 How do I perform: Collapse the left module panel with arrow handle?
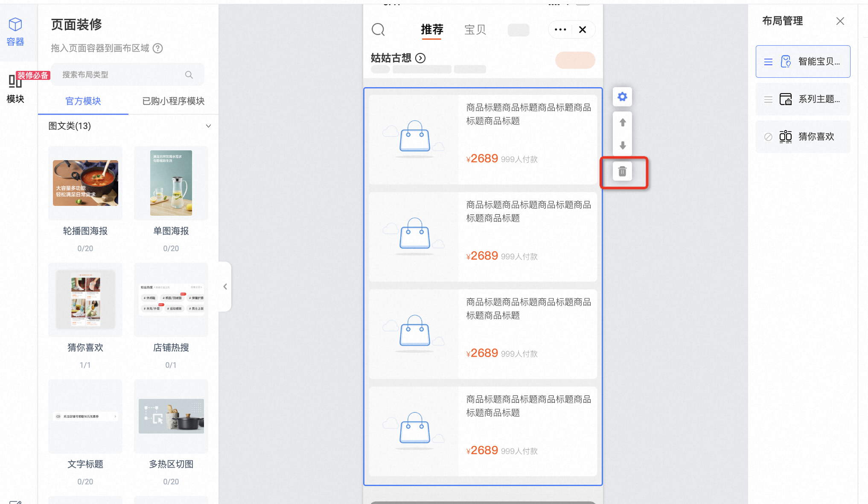pyautogui.click(x=225, y=287)
